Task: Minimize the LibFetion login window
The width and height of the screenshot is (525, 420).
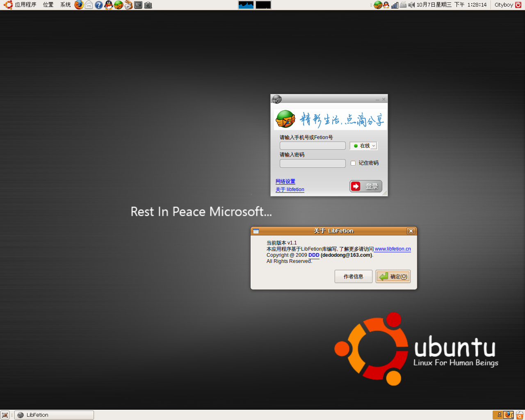Action: pos(377,100)
